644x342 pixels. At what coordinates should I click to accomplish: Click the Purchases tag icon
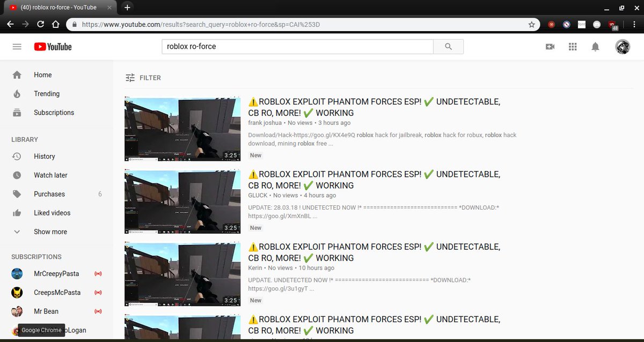pyautogui.click(x=17, y=194)
